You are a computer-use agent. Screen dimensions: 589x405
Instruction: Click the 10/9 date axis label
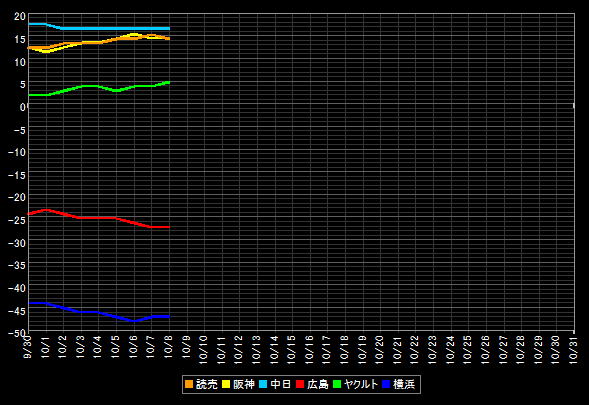187,346
